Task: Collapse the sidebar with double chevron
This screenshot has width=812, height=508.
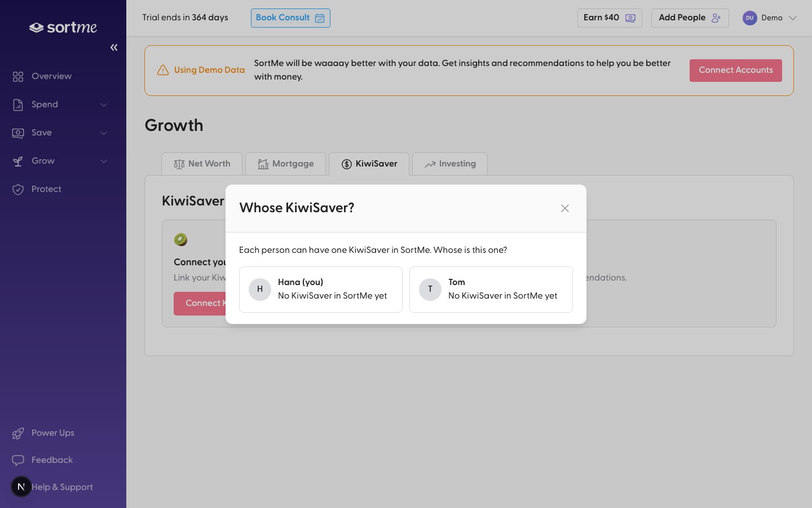Action: click(x=114, y=47)
